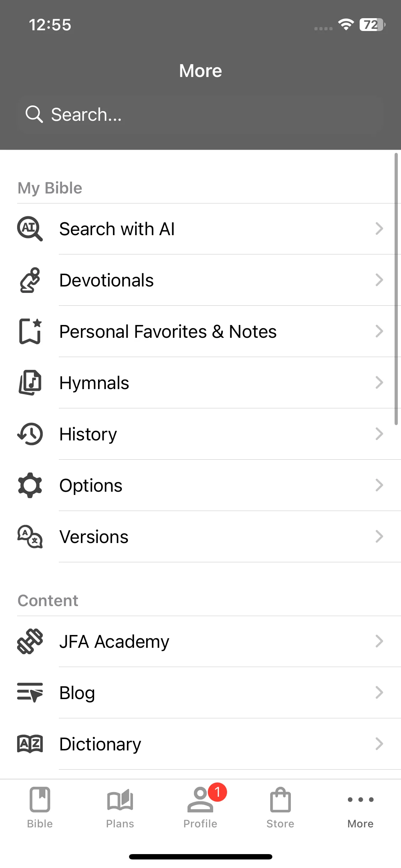401x868 pixels.
Task: Focus the Search... input field
Action: click(200, 114)
